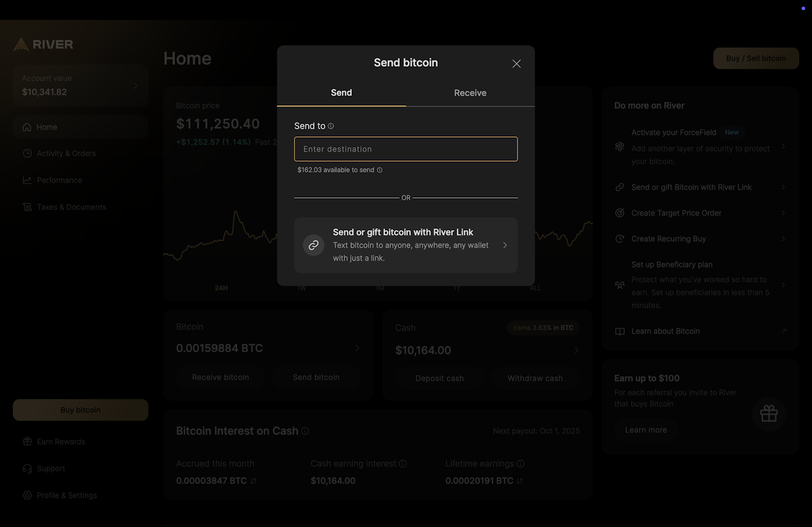Select the 1W chart range
The width and height of the screenshot is (812, 527).
coord(301,288)
